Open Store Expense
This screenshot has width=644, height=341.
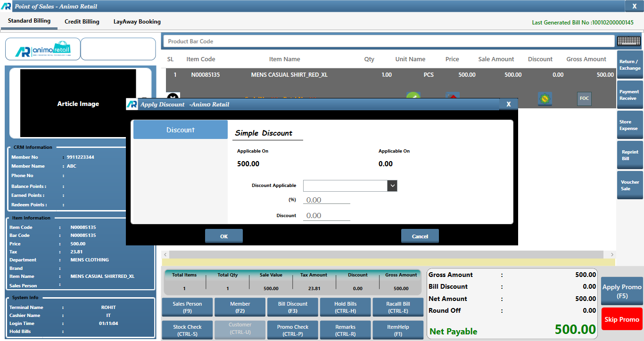coord(630,125)
